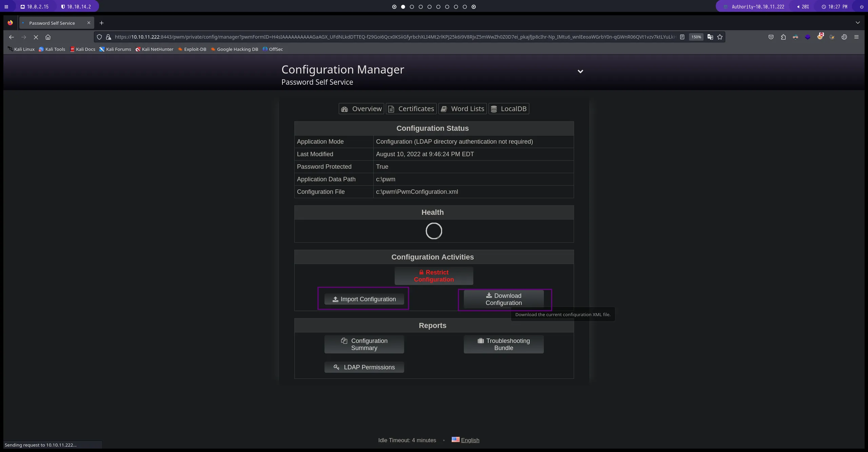Click the tracking protection shield icon
868x452 pixels.
tap(99, 37)
